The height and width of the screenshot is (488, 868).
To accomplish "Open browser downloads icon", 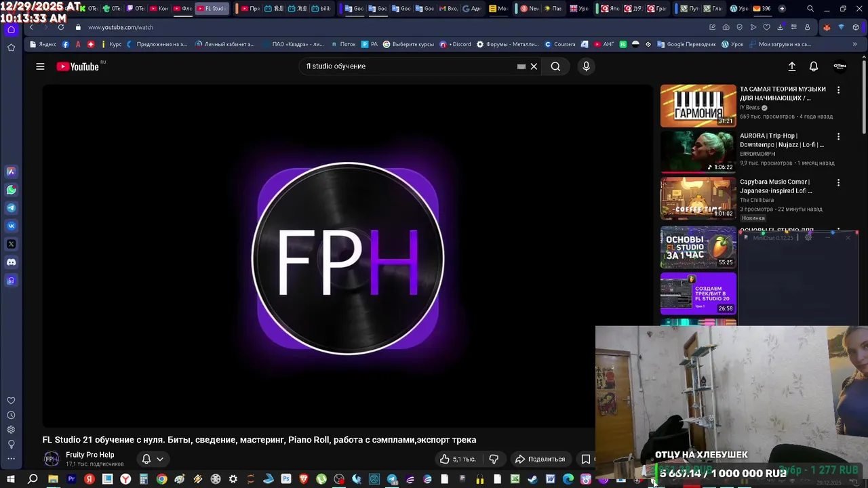I will pyautogui.click(x=780, y=27).
